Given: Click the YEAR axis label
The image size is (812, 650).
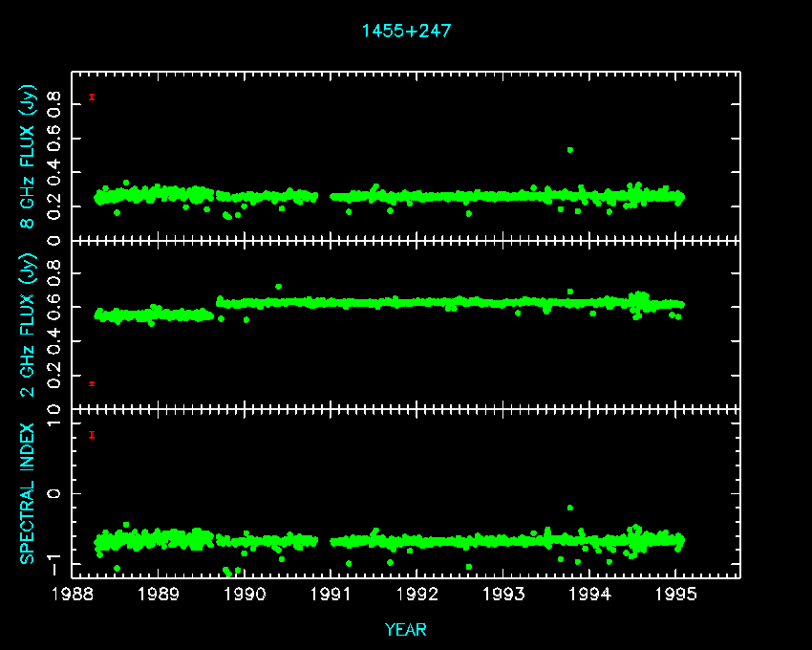Looking at the screenshot, I should tap(406, 629).
